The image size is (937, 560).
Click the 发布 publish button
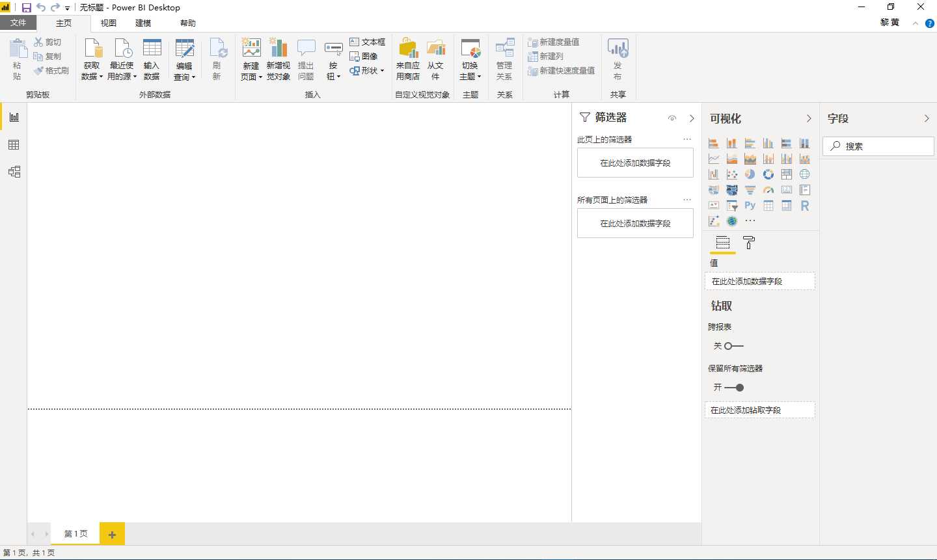[x=618, y=59]
